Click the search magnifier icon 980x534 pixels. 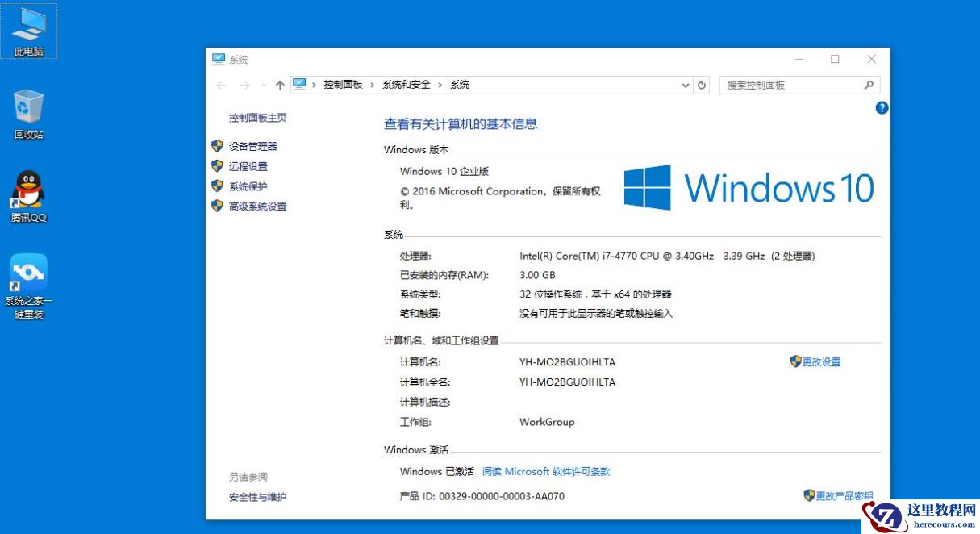click(869, 85)
